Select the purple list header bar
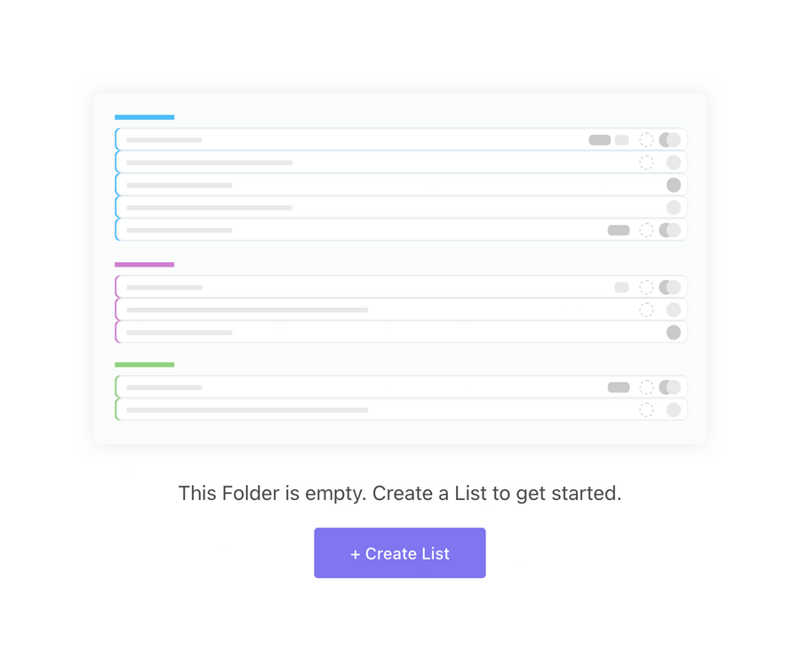Screen dimensions: 800x659 [x=145, y=264]
